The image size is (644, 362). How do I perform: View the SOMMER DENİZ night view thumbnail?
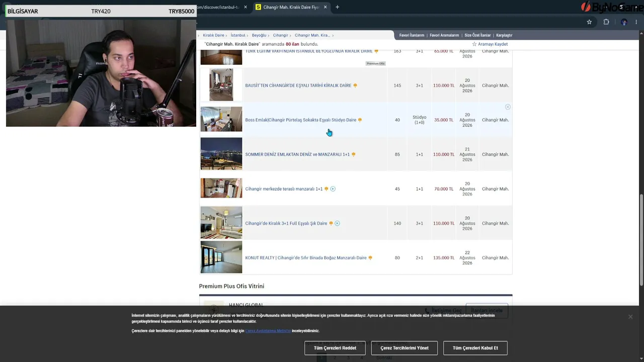(221, 154)
